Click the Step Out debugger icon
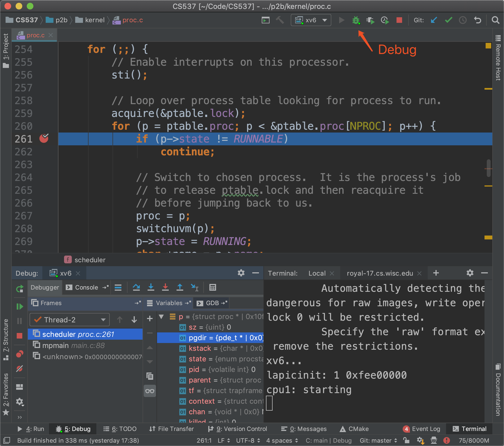504x446 pixels. (x=180, y=287)
